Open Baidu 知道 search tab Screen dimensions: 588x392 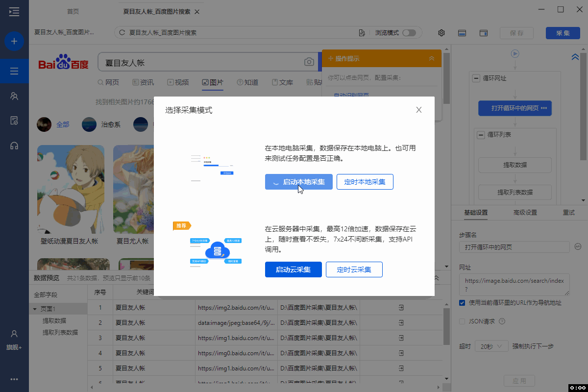coord(247,82)
